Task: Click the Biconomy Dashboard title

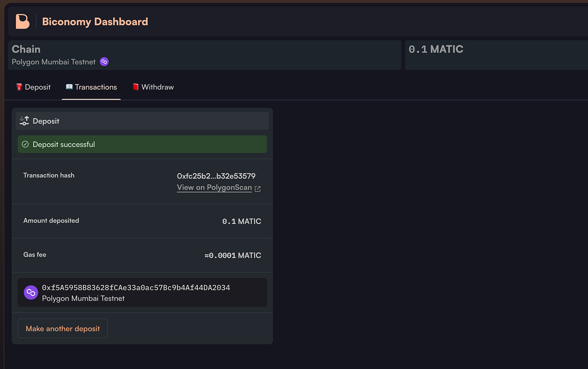Action: tap(95, 21)
